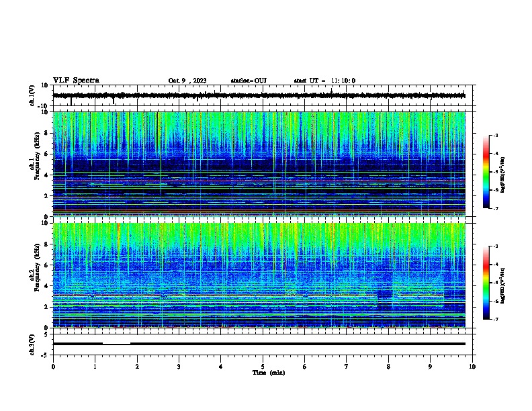The height and width of the screenshot is (411, 532).
Task: Click the "-4" tick on the ch.2 colorbar
Action: click(x=495, y=264)
